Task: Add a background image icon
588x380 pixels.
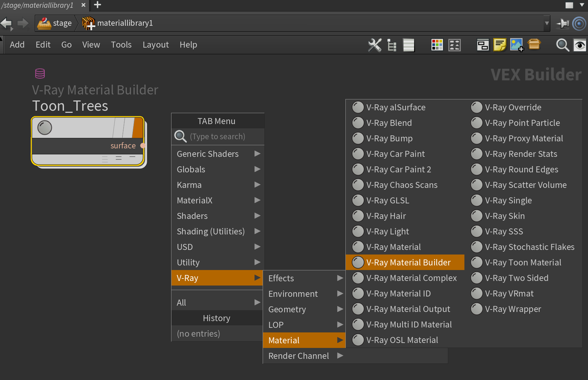Action: [x=517, y=45]
